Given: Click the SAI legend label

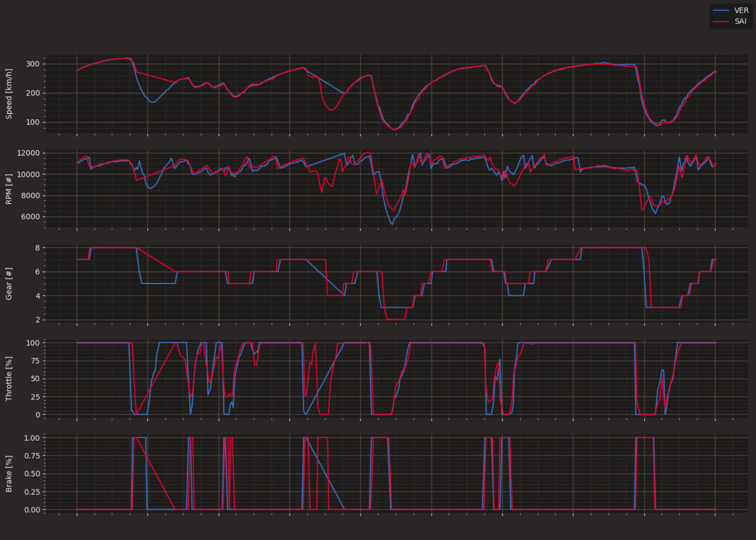Looking at the screenshot, I should tap(740, 21).
